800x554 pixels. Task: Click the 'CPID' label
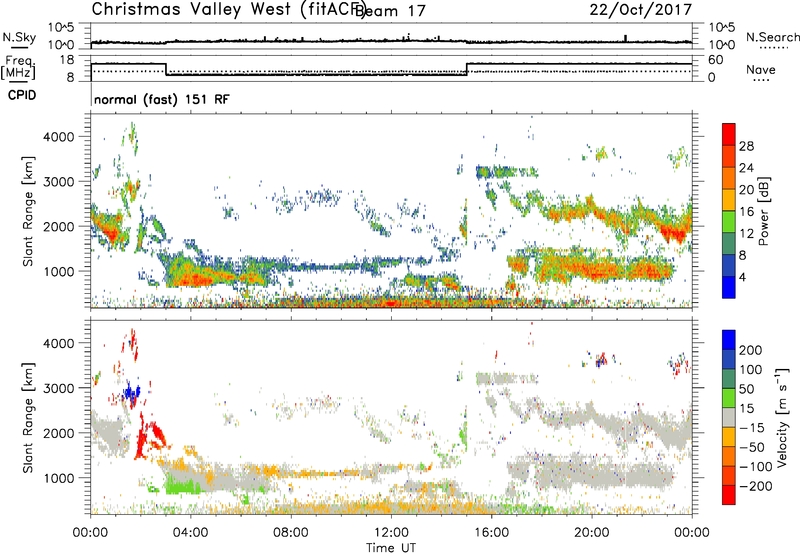pos(22,95)
